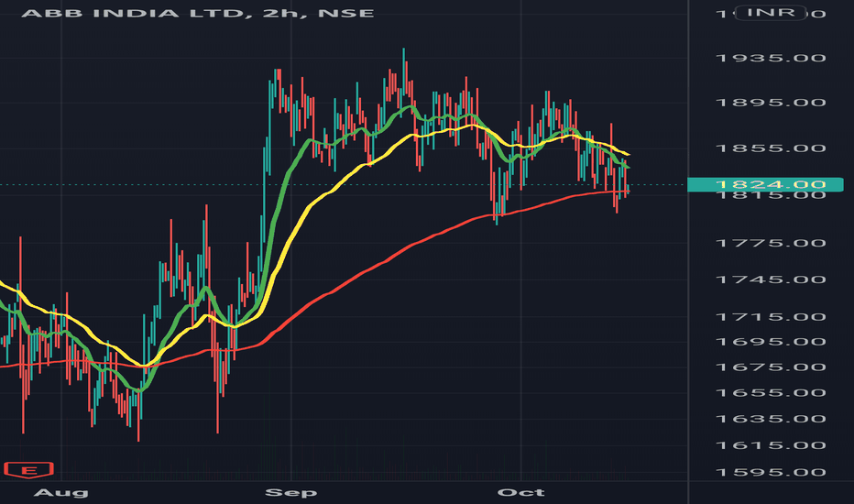Open the INR currency selector
Image resolution: width=854 pixels, height=504 pixels.
770,13
